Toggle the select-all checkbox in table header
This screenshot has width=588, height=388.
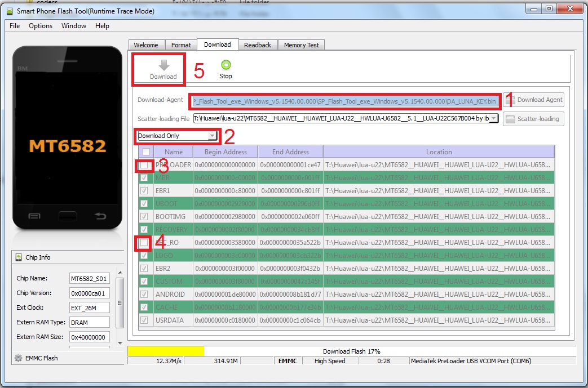(x=146, y=151)
